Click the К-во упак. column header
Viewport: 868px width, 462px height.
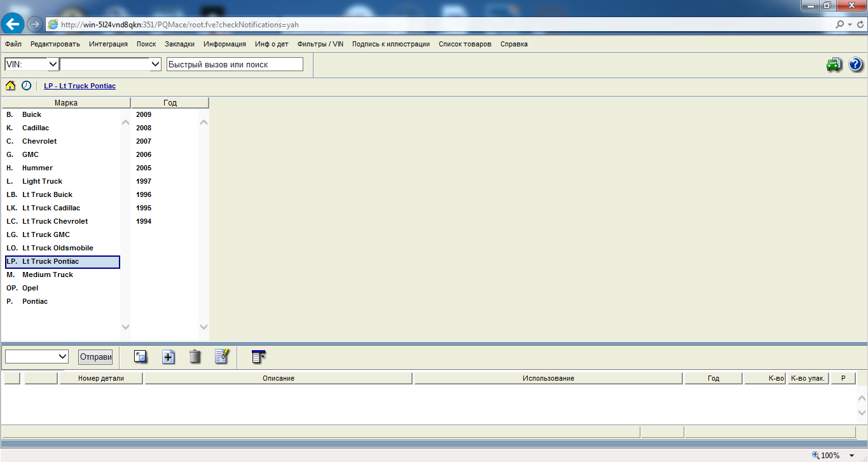click(x=808, y=378)
